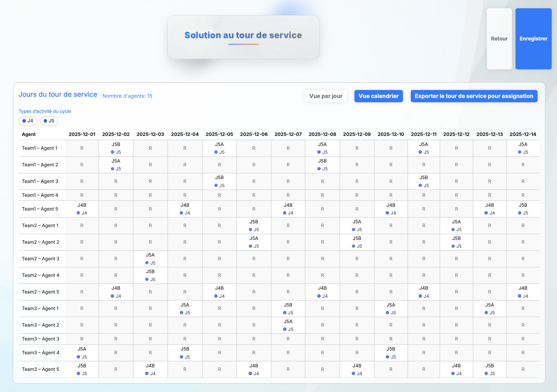This screenshot has height=392, width=557.
Task: Select Team1 – Agent 5 J4B on 2025-12-01
Action: pos(82,209)
